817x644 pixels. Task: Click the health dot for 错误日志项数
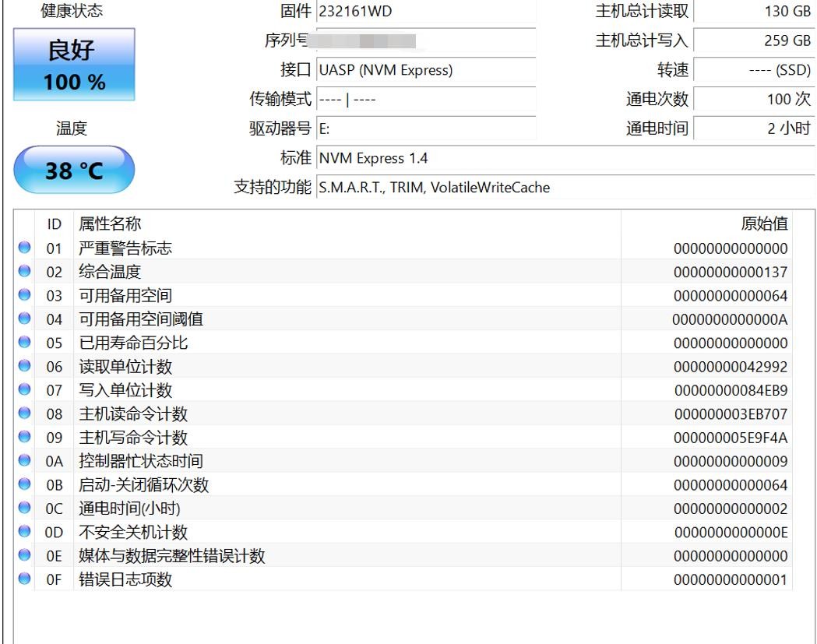[23, 580]
